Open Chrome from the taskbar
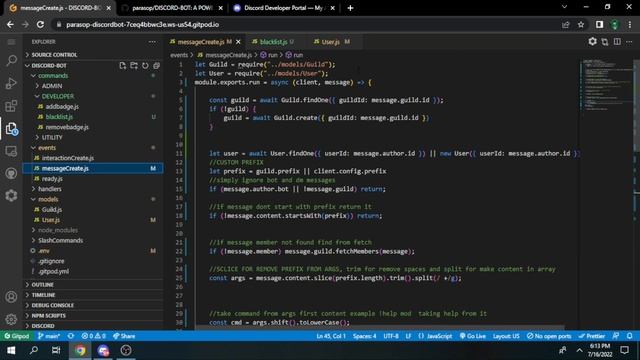Image resolution: width=640 pixels, height=360 pixels. point(80,350)
